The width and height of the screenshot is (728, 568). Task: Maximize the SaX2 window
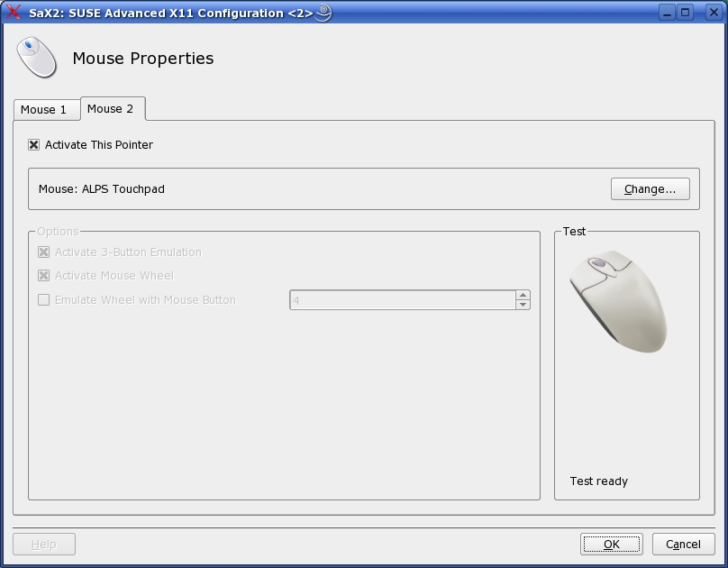686,13
